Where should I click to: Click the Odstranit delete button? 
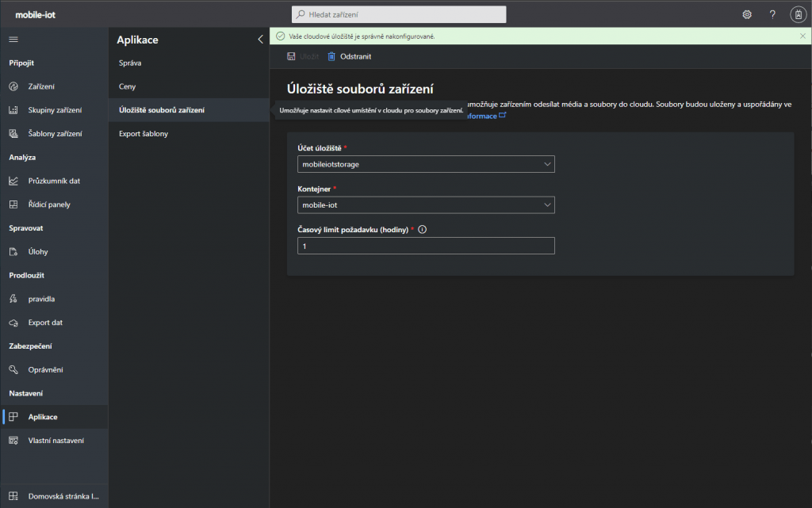350,56
